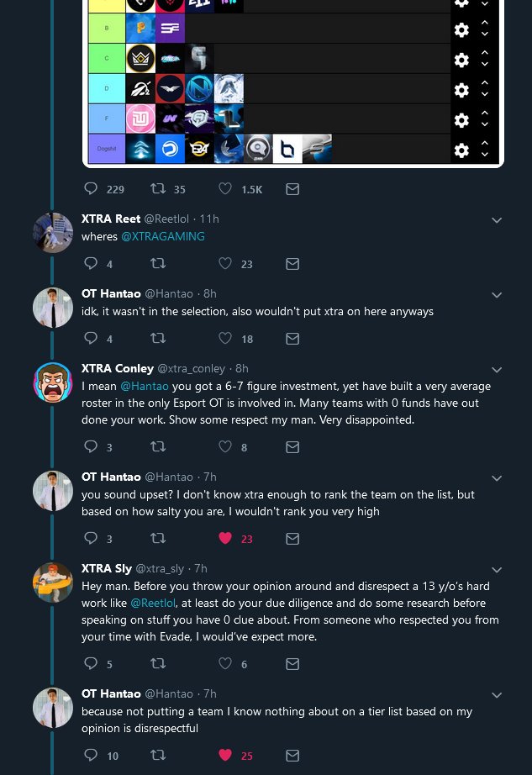Like XTRA Sly's tweet
Viewport: 532px width, 775px height.
pos(224,664)
